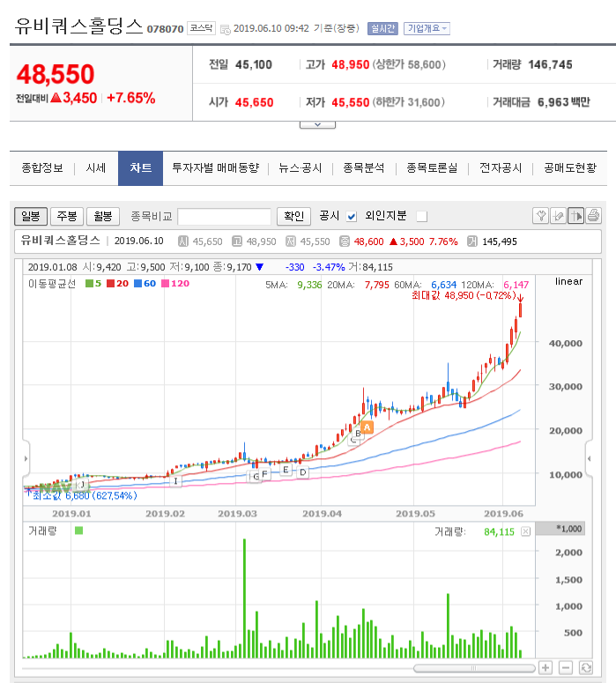Enable the 외인지분 foreign ownership checkbox

(x=422, y=217)
